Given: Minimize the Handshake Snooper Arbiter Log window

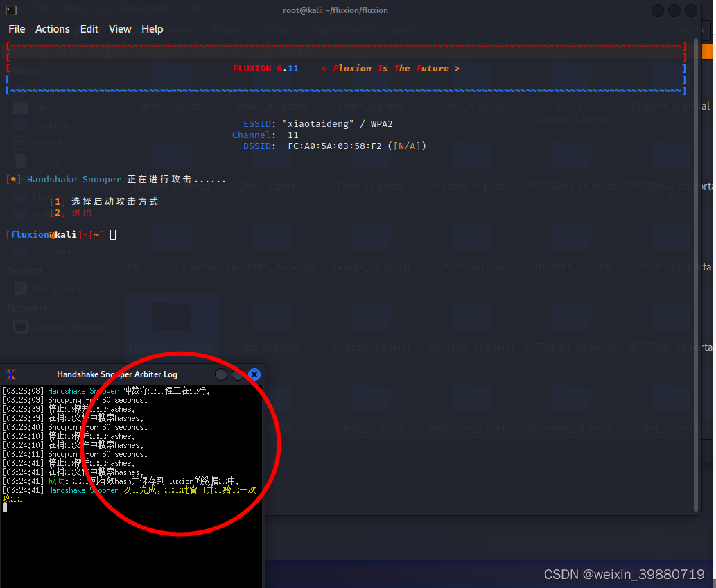Looking at the screenshot, I should 221,374.
